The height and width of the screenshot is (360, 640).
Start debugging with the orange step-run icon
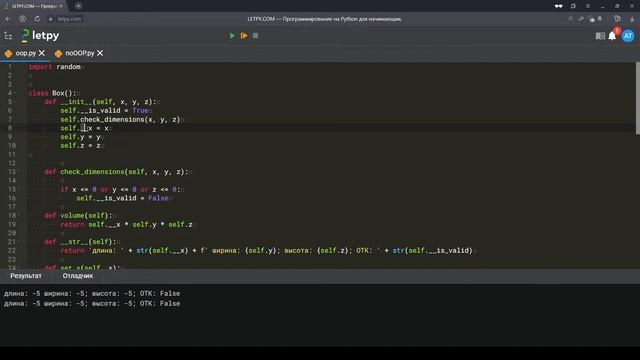(244, 36)
